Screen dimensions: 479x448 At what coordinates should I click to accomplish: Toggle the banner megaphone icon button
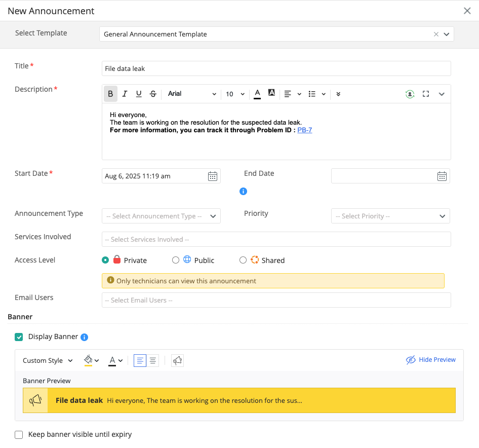coord(177,360)
